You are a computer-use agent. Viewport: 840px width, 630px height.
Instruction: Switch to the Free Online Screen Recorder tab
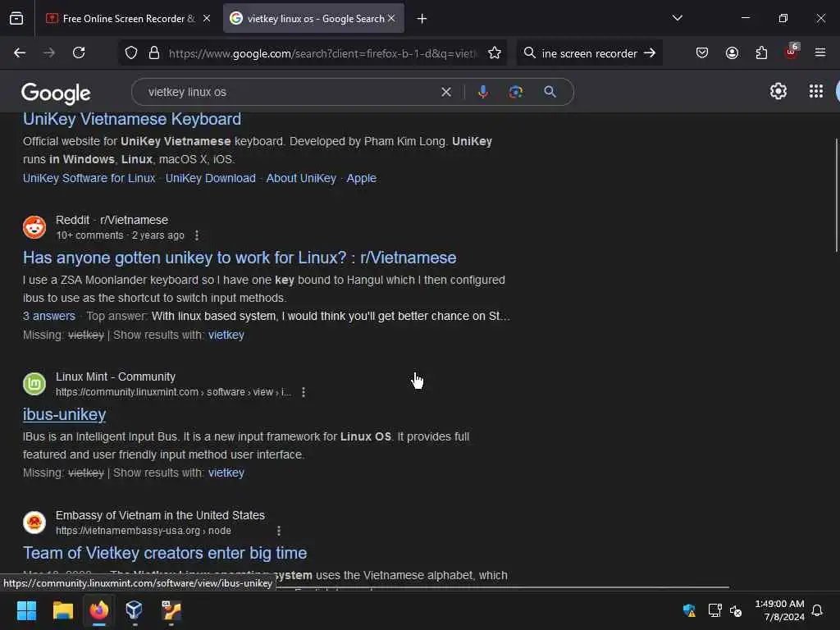121,19
